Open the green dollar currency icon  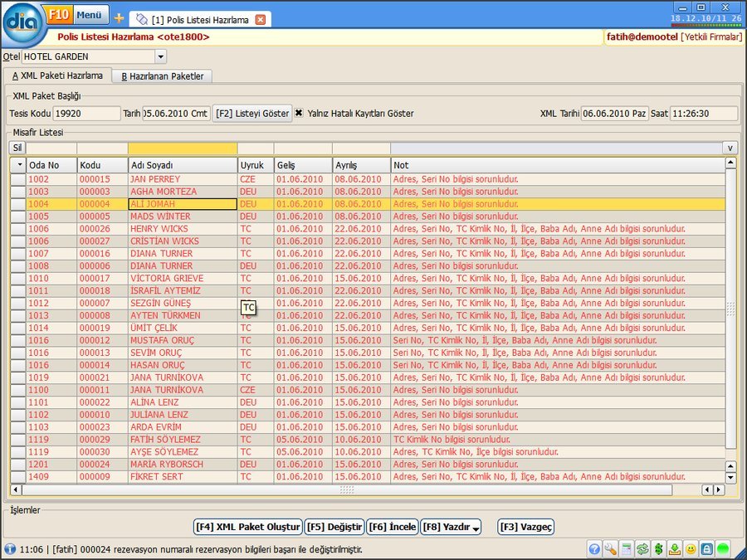coord(658,549)
